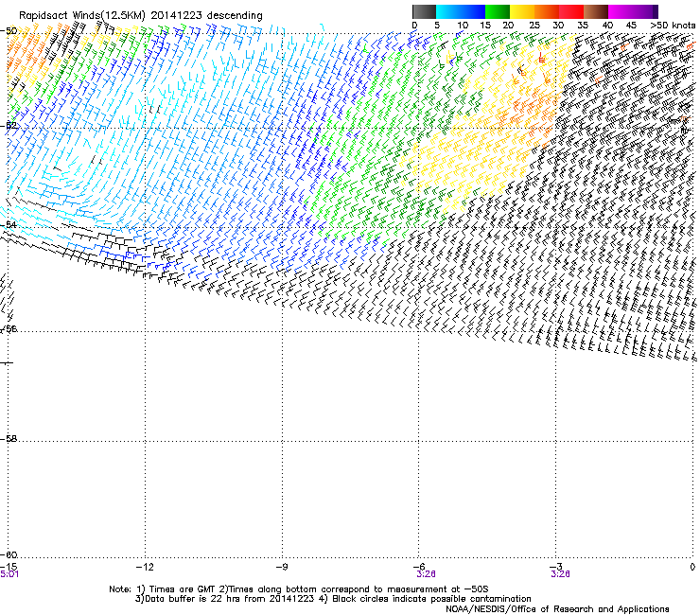This screenshot has width=700, height=615.
Task: Click the 'NOAA/NESDIS/Office of Research and Applications' credit
Action: point(557,609)
